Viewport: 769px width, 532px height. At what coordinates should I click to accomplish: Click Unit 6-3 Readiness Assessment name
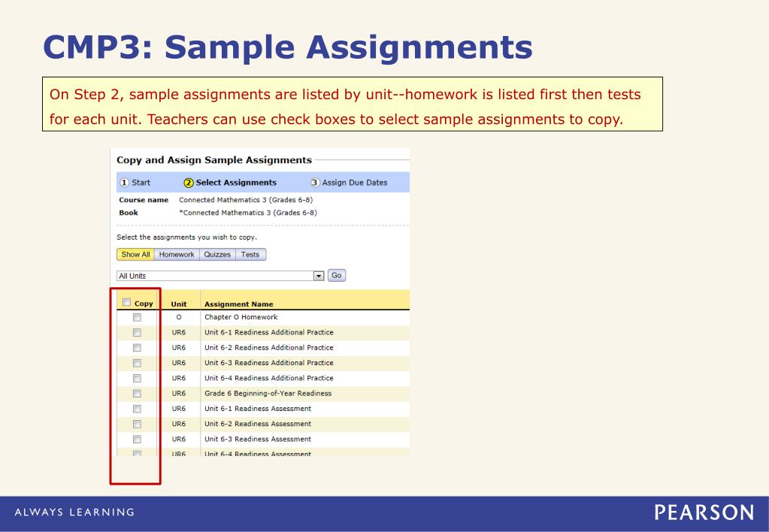[x=258, y=439]
